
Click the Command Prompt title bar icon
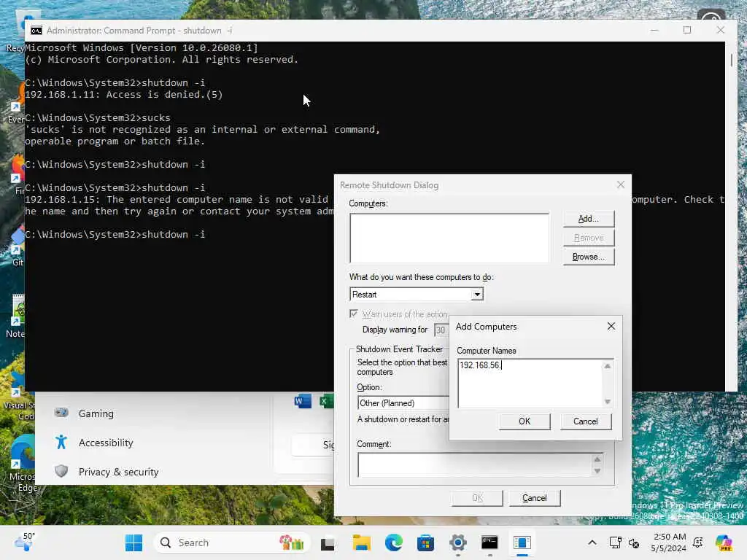point(36,31)
